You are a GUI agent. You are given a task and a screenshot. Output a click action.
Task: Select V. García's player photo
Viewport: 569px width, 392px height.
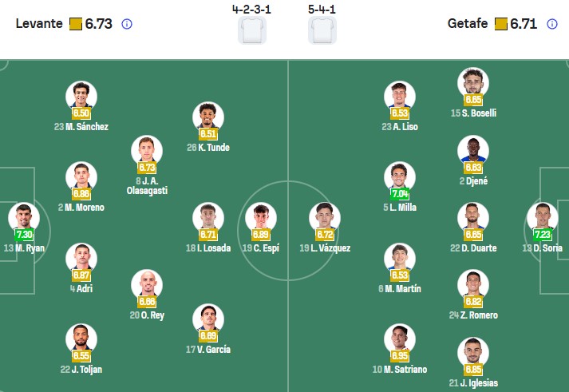(x=207, y=319)
